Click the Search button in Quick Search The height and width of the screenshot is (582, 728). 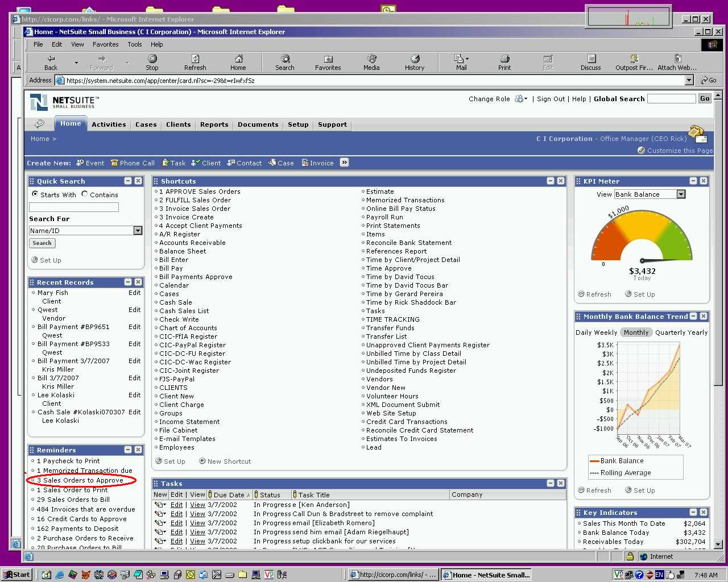(x=42, y=243)
